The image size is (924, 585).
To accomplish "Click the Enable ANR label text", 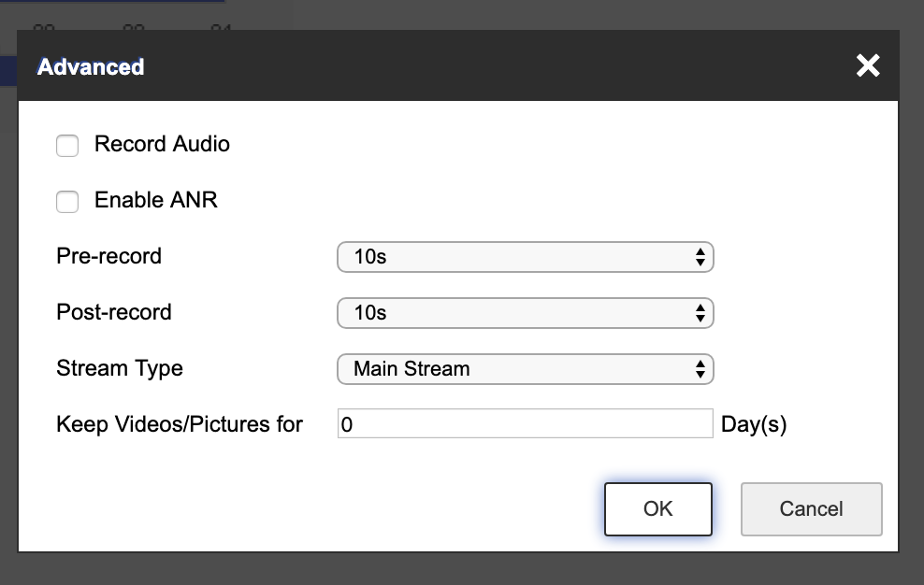I will pyautogui.click(x=155, y=200).
